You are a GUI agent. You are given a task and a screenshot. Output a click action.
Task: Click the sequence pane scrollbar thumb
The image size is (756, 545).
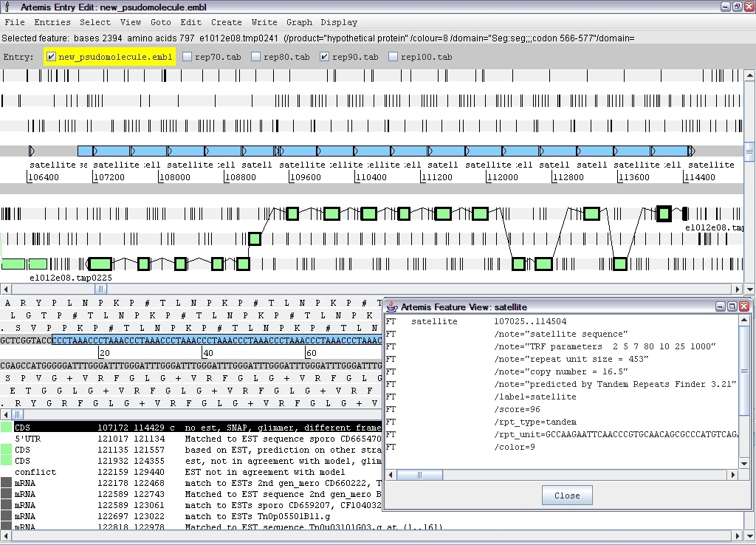[x=18, y=415]
